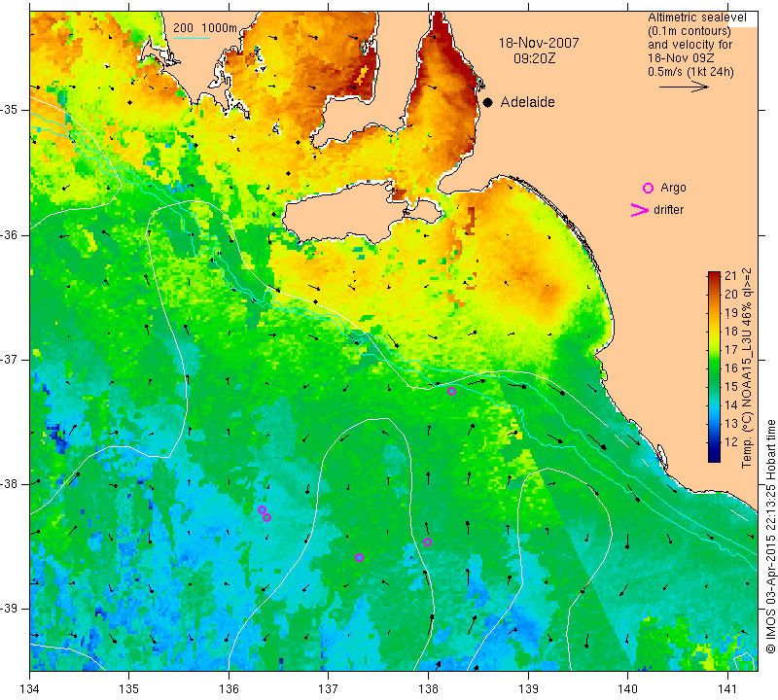Click the black Adelaide city marker dot
The image size is (778, 700).
coord(488,102)
